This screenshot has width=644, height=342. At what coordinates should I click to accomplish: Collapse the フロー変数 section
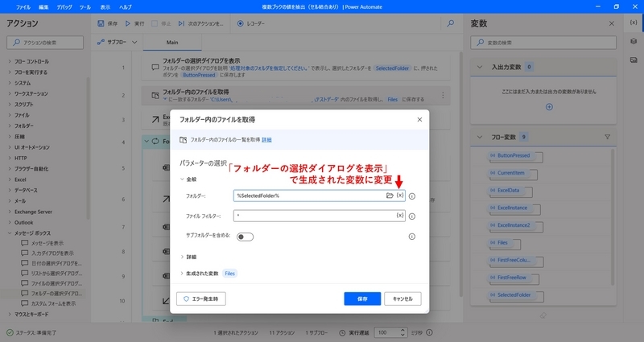coord(479,137)
